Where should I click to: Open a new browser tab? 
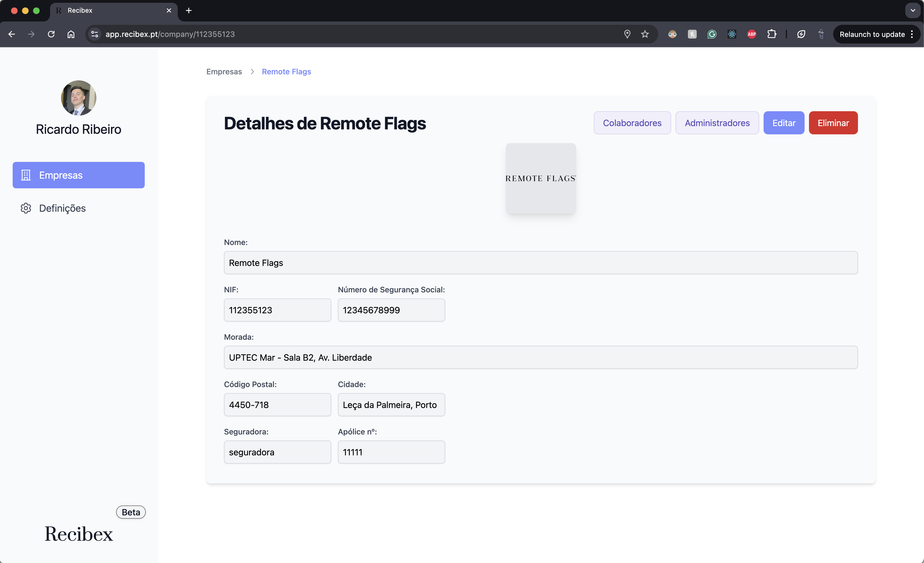(189, 10)
